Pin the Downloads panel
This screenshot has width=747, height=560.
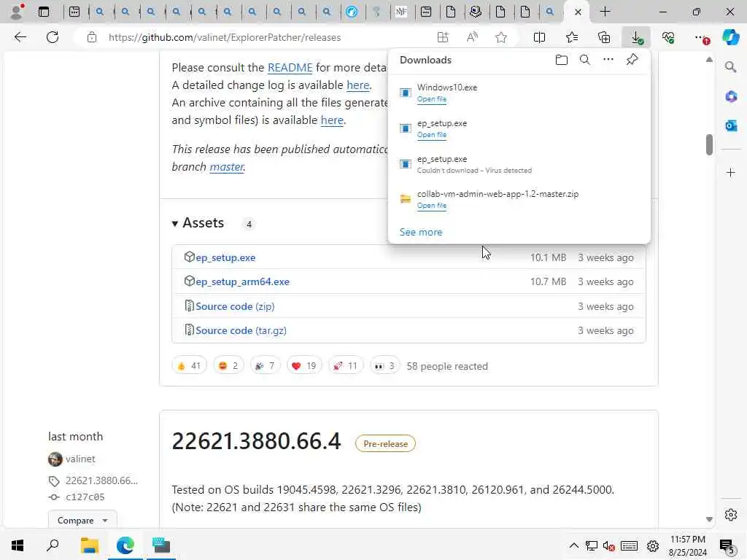632,60
